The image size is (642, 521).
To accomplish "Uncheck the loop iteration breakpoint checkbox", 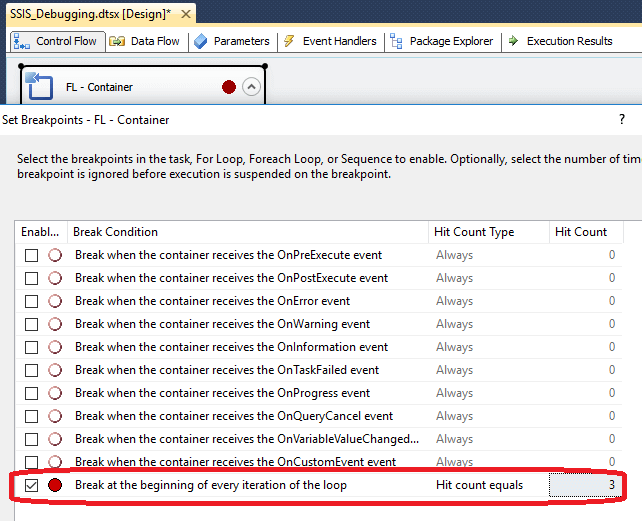I will pos(32,485).
